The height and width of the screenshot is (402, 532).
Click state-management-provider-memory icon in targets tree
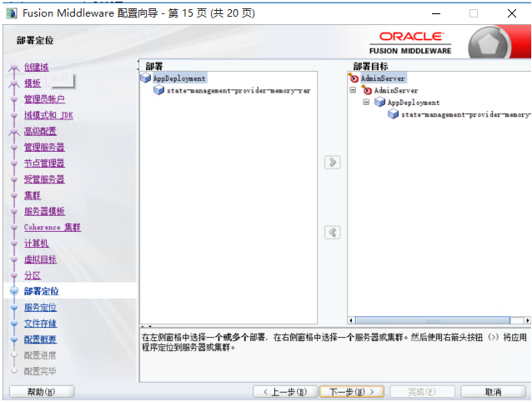[394, 114]
